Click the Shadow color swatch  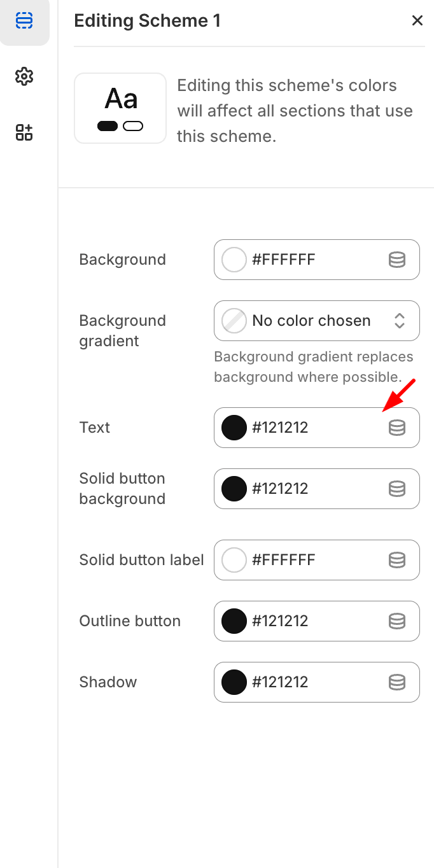coord(234,682)
